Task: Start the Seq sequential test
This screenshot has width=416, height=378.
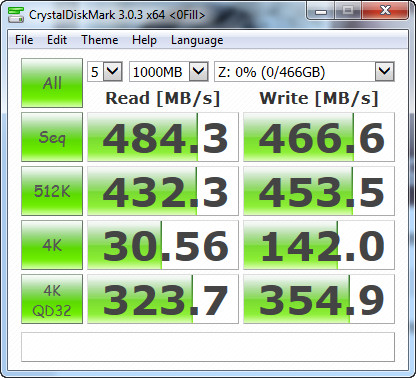Action: (x=52, y=137)
